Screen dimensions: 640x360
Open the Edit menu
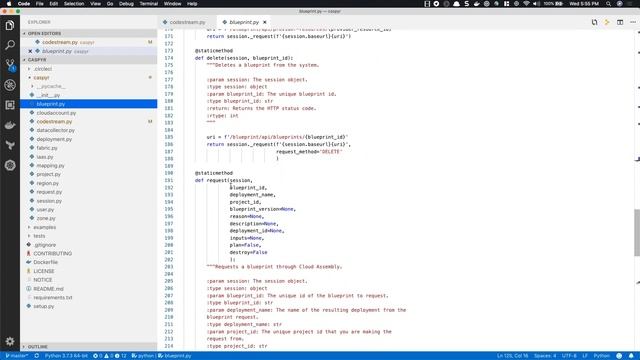[53, 4]
